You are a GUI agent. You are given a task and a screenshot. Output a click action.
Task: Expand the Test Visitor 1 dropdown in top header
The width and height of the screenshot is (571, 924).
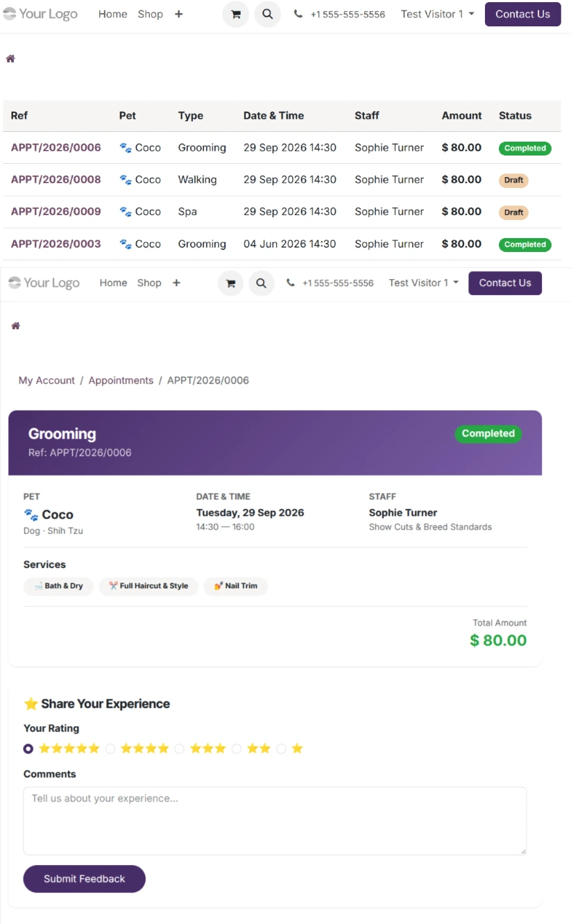point(438,14)
